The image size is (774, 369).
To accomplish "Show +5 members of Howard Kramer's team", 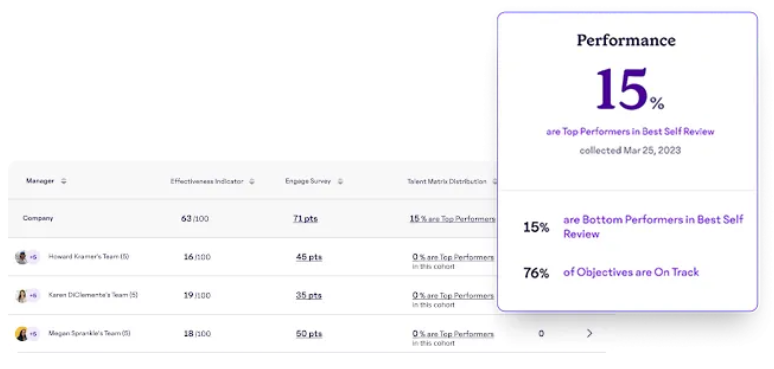I will pyautogui.click(x=34, y=257).
